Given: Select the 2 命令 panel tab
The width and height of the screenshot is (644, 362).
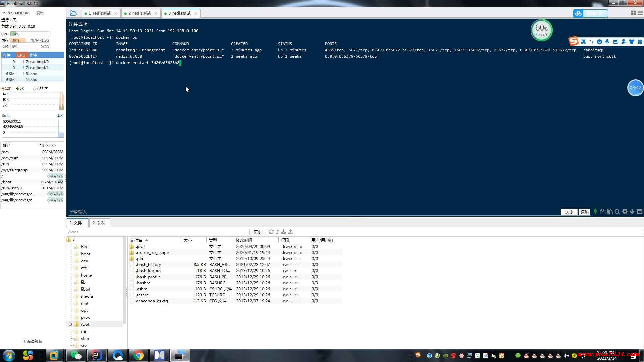Looking at the screenshot, I should coord(99,223).
